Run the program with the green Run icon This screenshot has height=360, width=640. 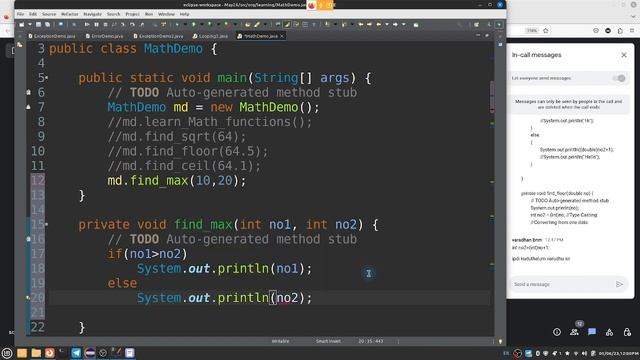(x=193, y=24)
